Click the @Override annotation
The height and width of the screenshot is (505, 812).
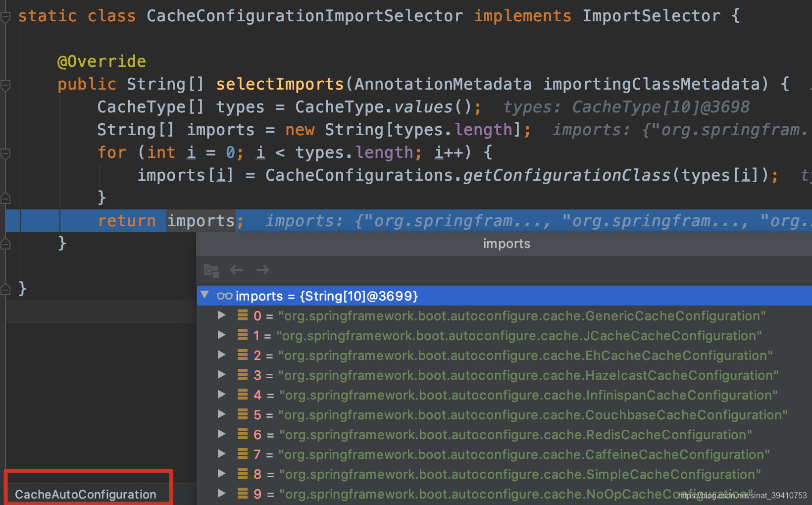[x=101, y=61]
